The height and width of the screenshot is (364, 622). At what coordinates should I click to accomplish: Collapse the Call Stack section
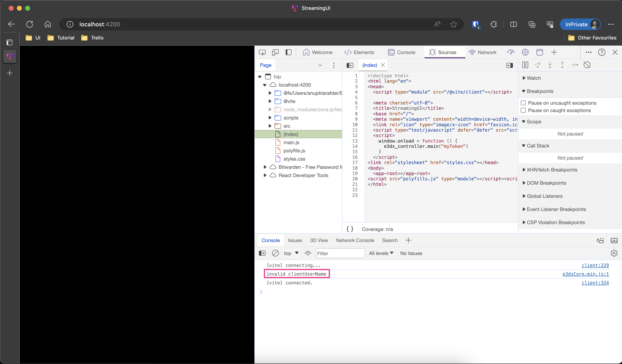coord(536,146)
